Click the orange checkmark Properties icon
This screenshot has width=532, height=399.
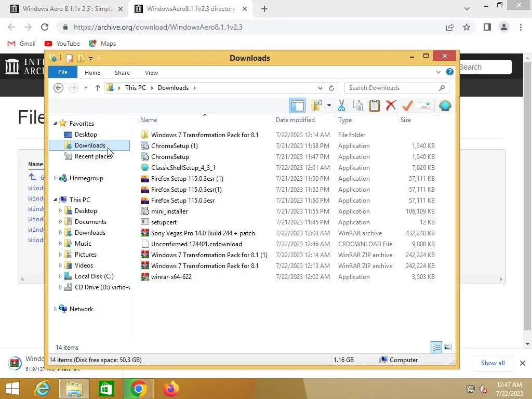coord(407,105)
